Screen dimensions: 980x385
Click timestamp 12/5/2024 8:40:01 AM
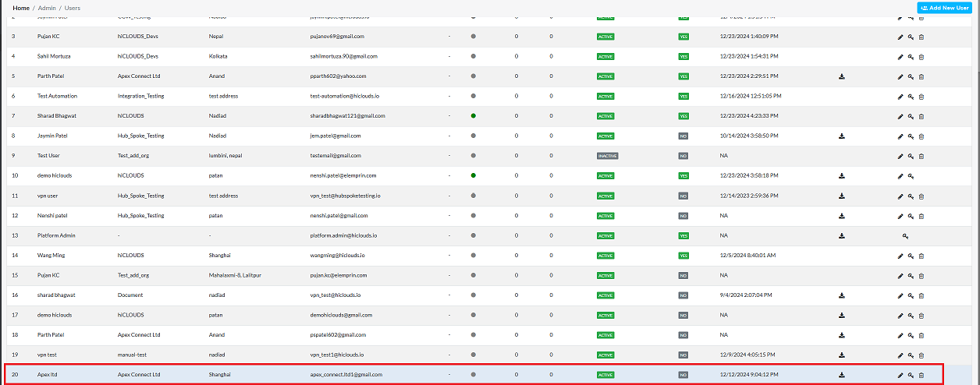(748, 255)
